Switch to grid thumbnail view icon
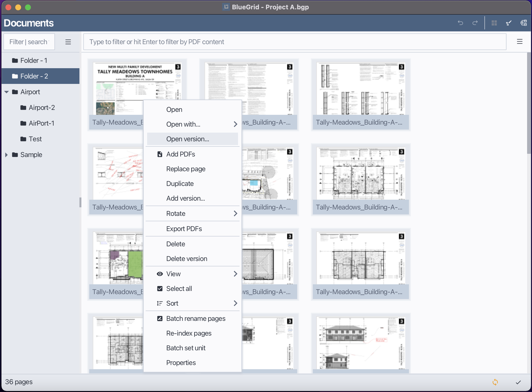The image size is (532, 392). click(x=494, y=23)
